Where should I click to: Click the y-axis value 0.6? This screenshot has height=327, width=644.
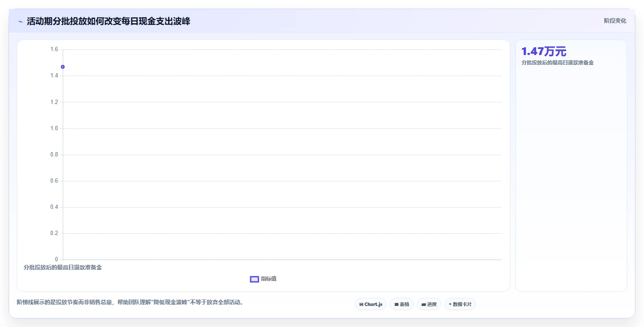[54, 181]
